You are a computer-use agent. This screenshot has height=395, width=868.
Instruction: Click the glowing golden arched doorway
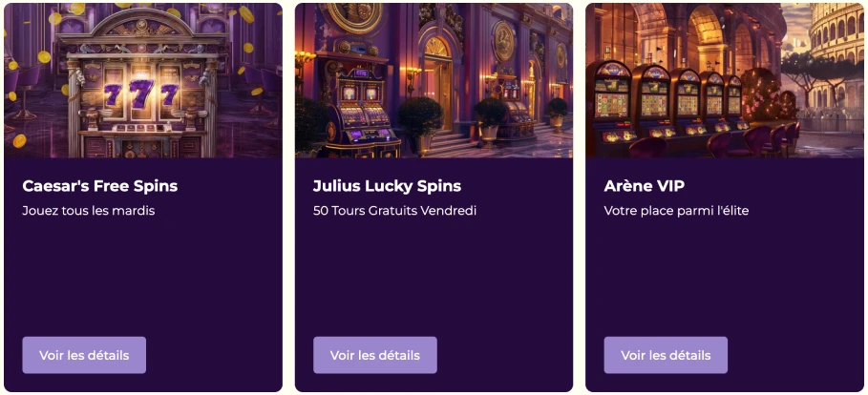(438, 83)
